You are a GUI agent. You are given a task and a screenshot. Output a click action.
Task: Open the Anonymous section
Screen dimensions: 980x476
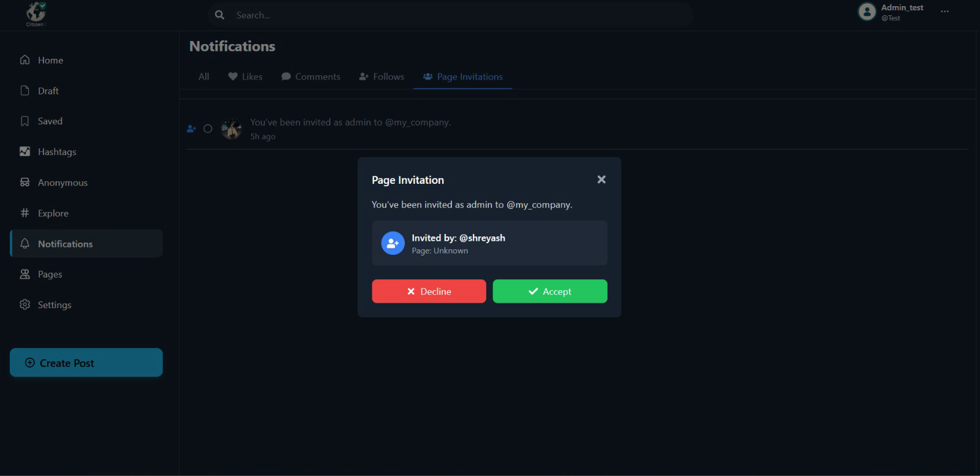coord(62,183)
